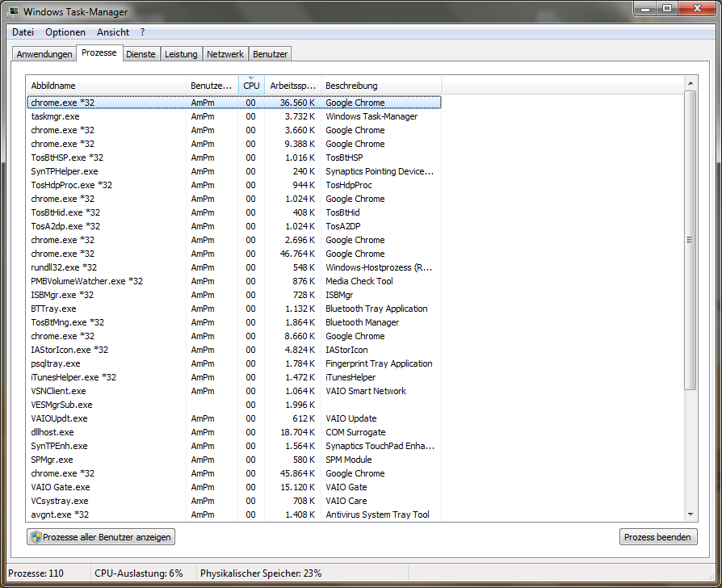Switch to the Anwendungen tab
This screenshot has height=588, width=722.
click(x=44, y=54)
